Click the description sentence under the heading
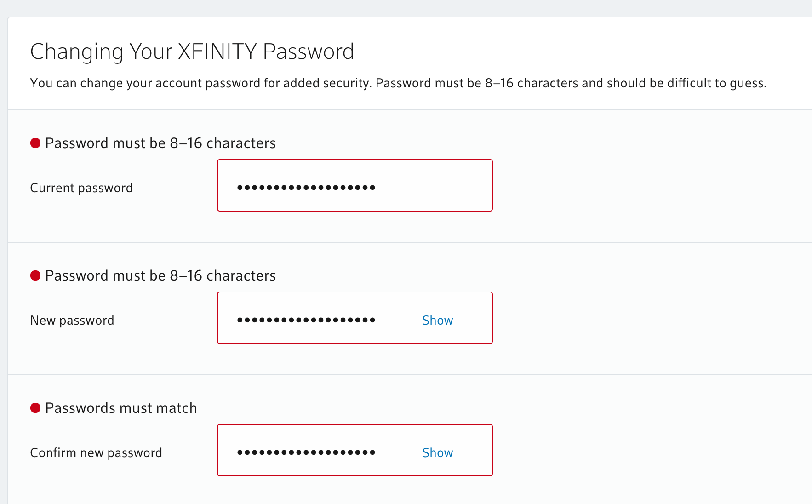Screen dimensions: 812x504 click(x=398, y=83)
